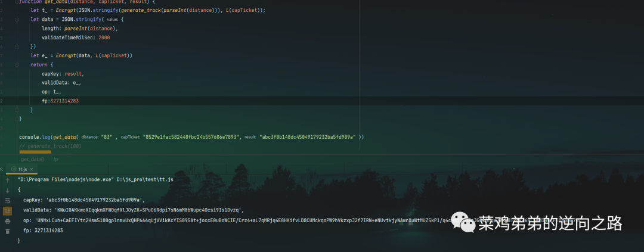Place cursor on fp:3271314283 code line
Viewport: 644px width, 252px height.
pyautogui.click(x=60, y=101)
